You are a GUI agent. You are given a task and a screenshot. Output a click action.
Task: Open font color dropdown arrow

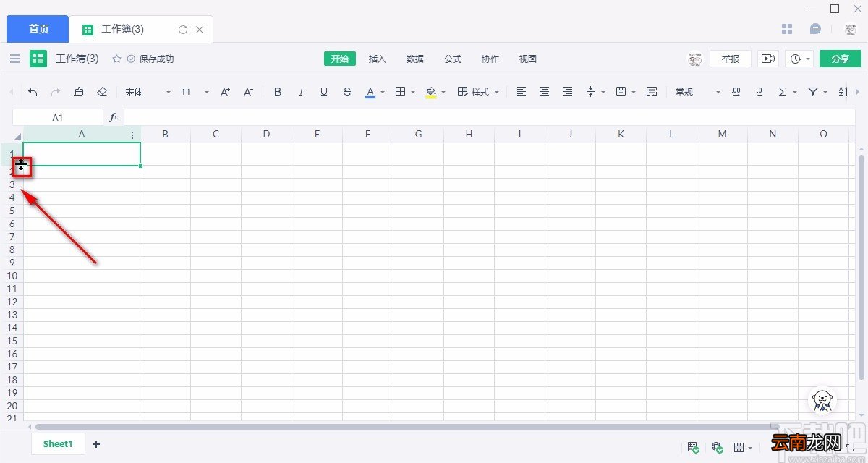383,92
